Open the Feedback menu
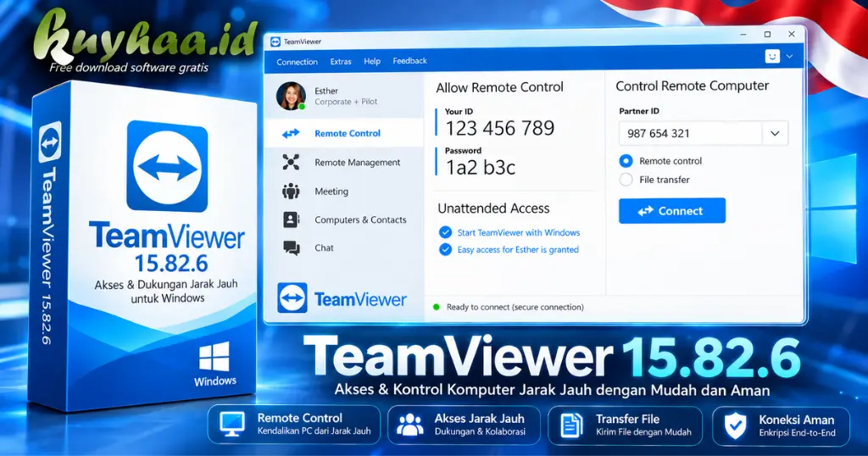The width and height of the screenshot is (868, 456). [x=409, y=61]
